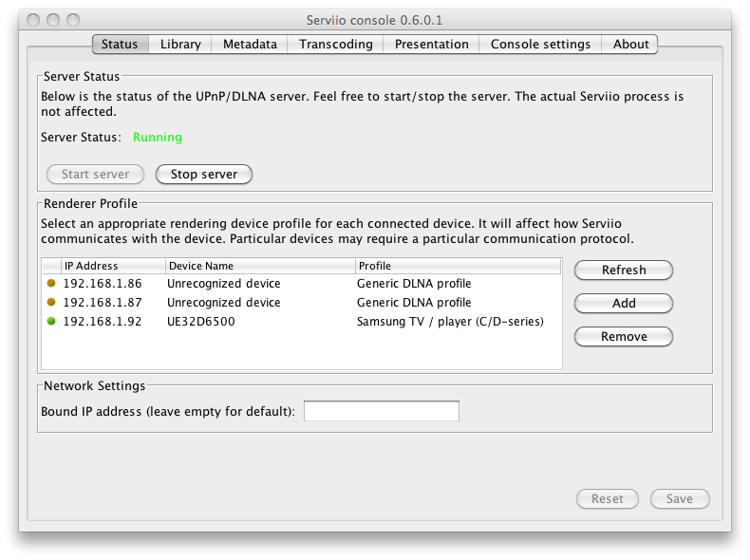The image size is (750, 560).
Task: Switch to the Library tab
Action: coord(180,44)
